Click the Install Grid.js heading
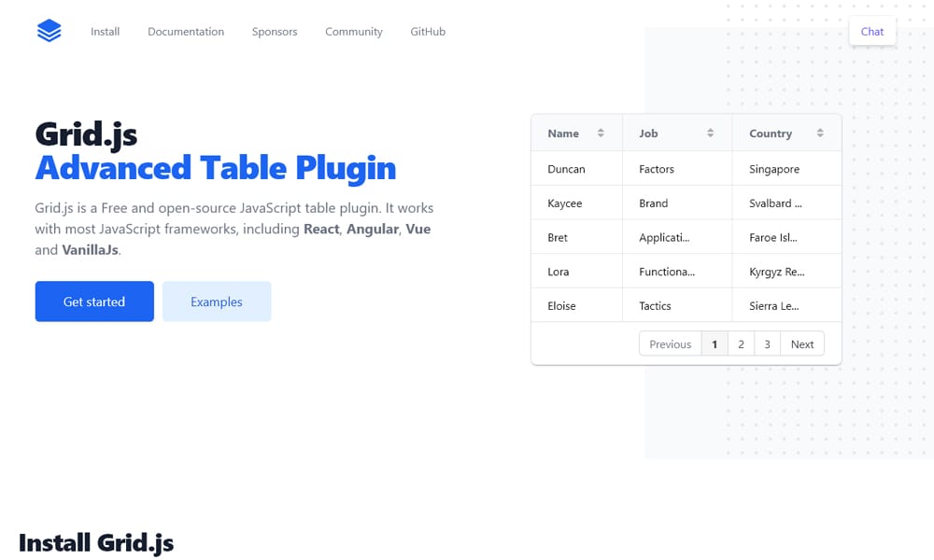 (x=96, y=543)
